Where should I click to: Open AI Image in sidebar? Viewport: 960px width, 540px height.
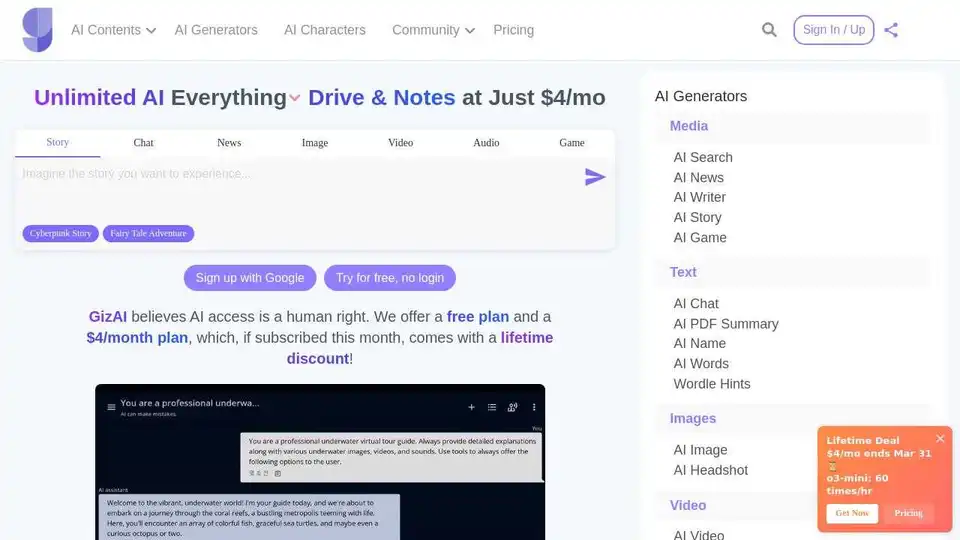700,450
